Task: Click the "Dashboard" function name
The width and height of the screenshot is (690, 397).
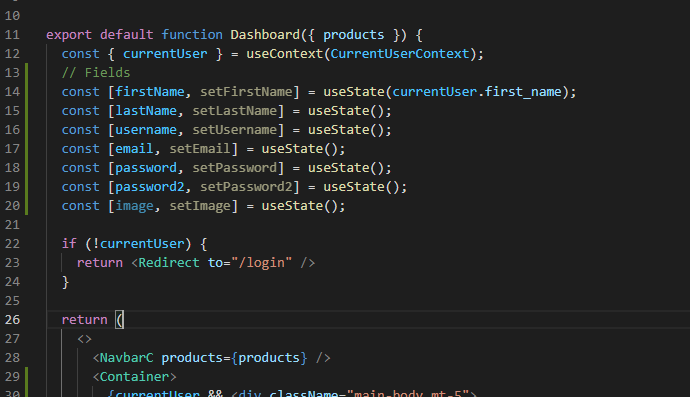Action: coord(265,35)
